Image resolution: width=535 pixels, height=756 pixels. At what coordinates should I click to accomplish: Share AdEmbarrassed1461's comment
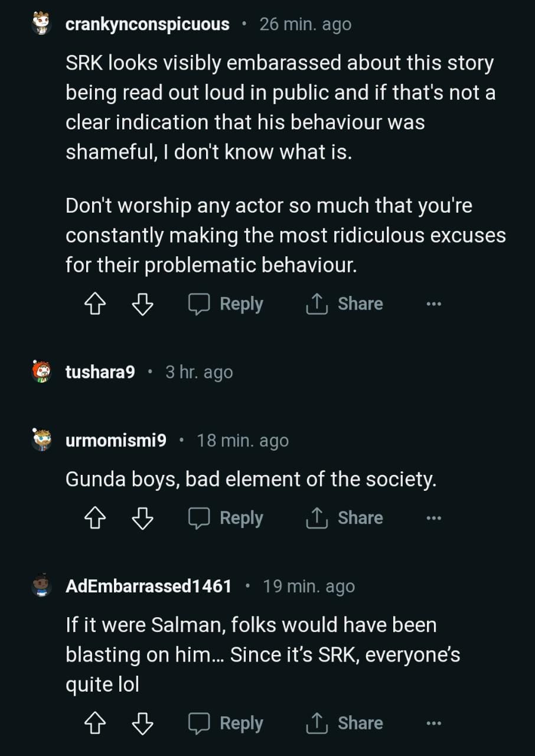[344, 724]
